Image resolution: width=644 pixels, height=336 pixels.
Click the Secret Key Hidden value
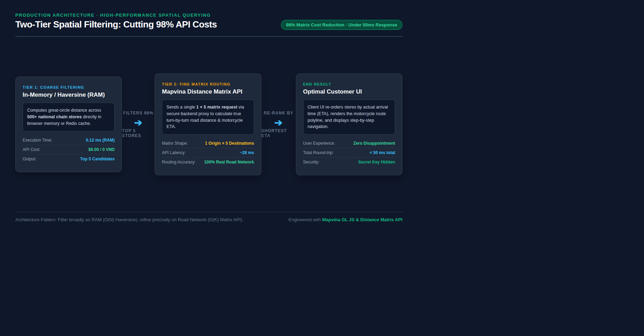[x=377, y=162]
